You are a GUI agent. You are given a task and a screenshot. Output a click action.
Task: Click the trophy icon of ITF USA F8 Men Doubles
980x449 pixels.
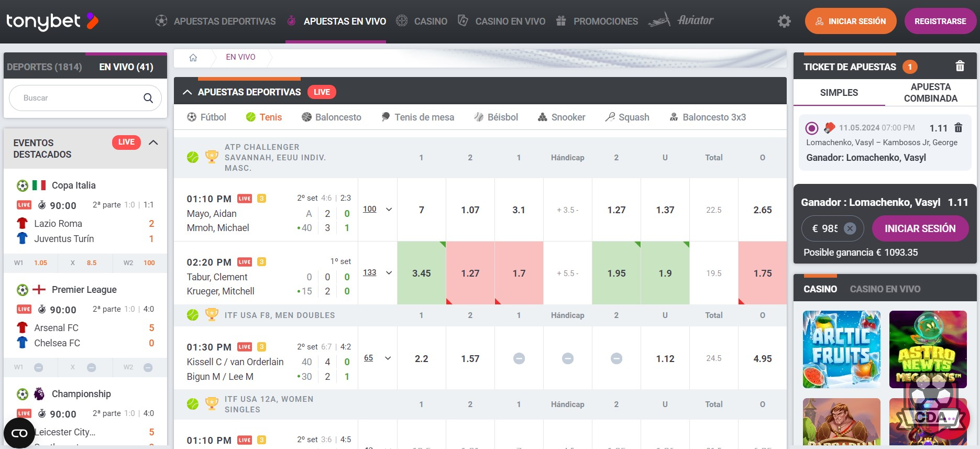[x=212, y=314]
